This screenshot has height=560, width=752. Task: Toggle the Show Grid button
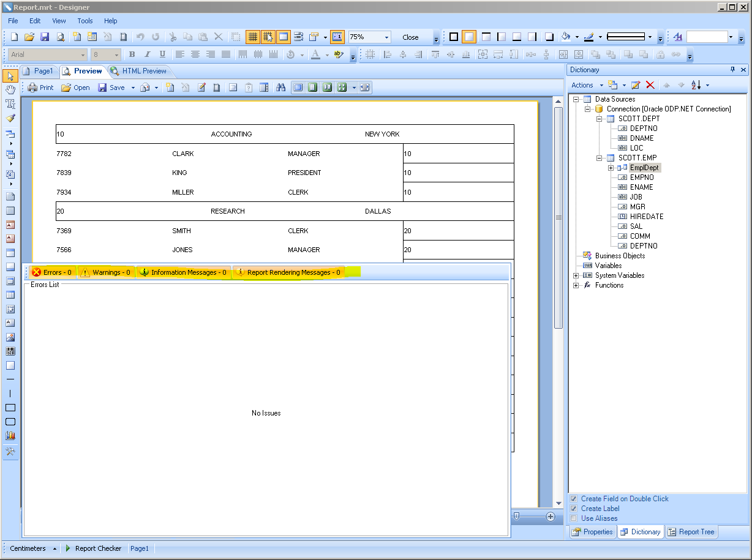pos(253,37)
